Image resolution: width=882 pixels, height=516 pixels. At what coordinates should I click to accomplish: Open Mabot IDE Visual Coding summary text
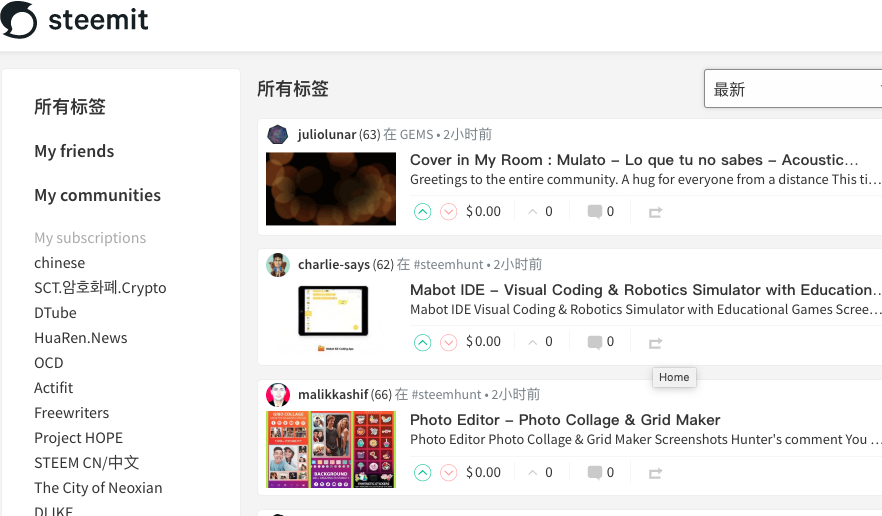click(645, 309)
